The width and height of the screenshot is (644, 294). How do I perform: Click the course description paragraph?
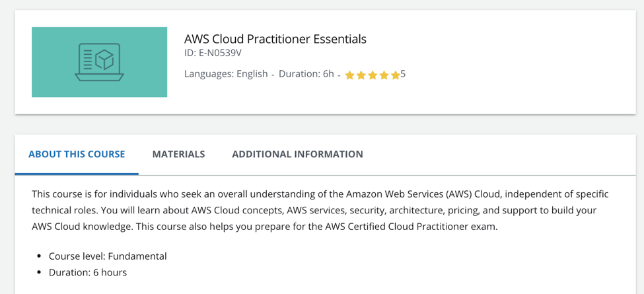pos(317,210)
